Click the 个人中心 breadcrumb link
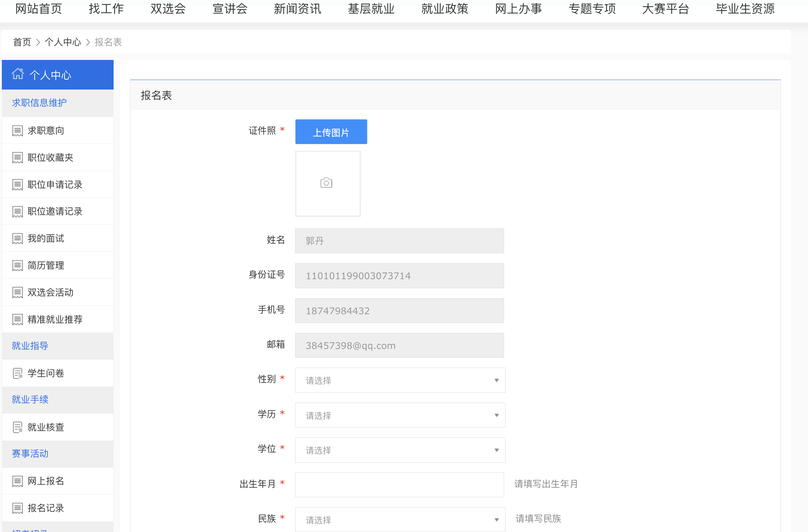808x532 pixels. [x=63, y=42]
